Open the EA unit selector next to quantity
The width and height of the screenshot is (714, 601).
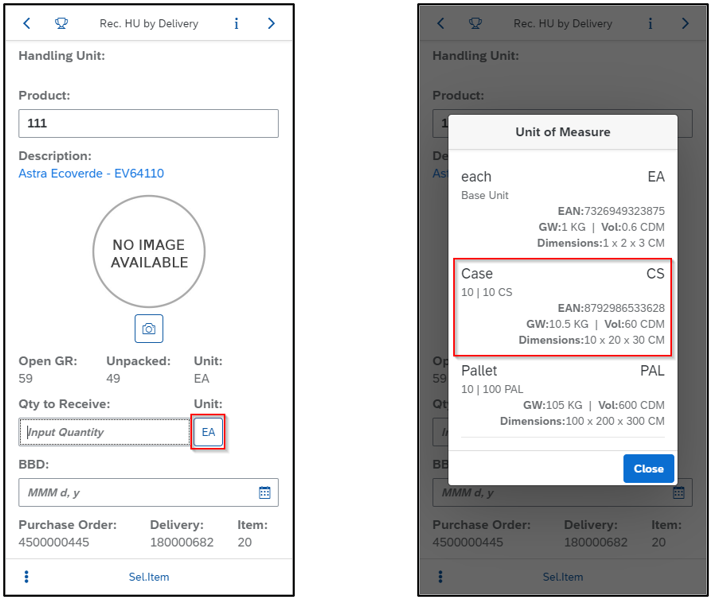208,432
